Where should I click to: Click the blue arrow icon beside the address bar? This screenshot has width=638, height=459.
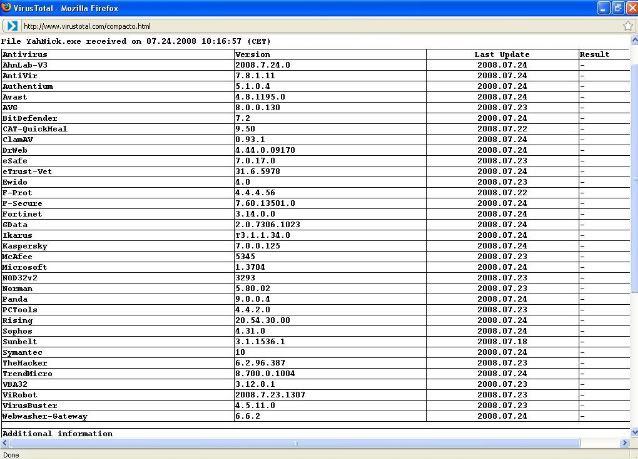pyautogui.click(x=12, y=26)
